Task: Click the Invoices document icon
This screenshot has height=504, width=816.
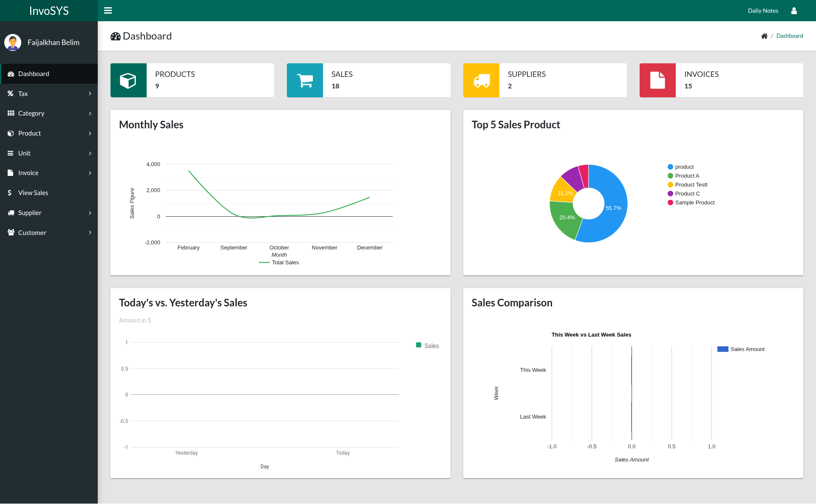Action: pyautogui.click(x=657, y=80)
